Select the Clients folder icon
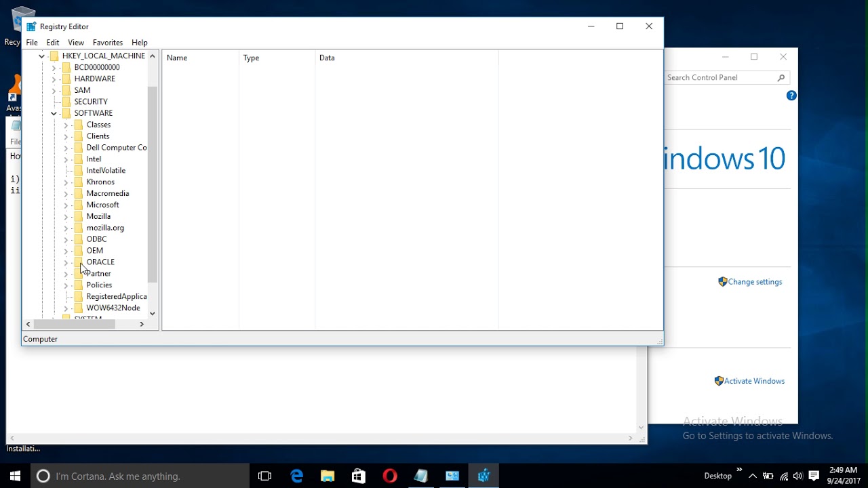This screenshot has height=488, width=868. [79, 136]
